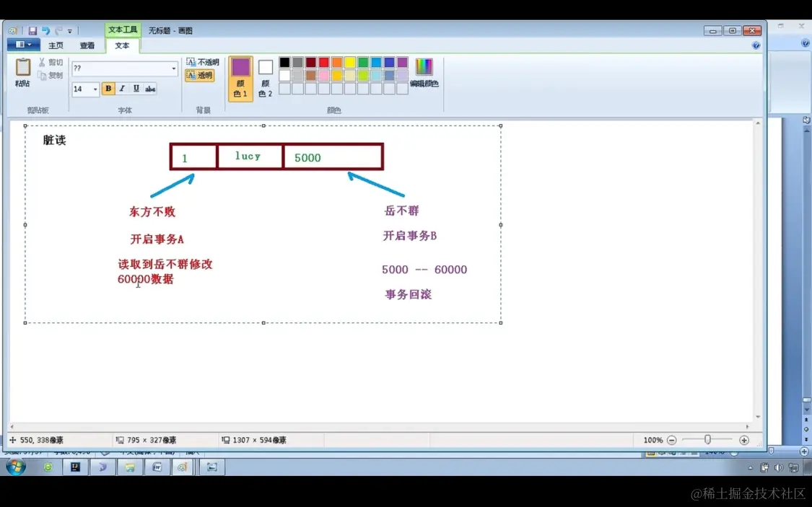Click the volume speaker tray icon
The image size is (812, 507).
coord(778,467)
